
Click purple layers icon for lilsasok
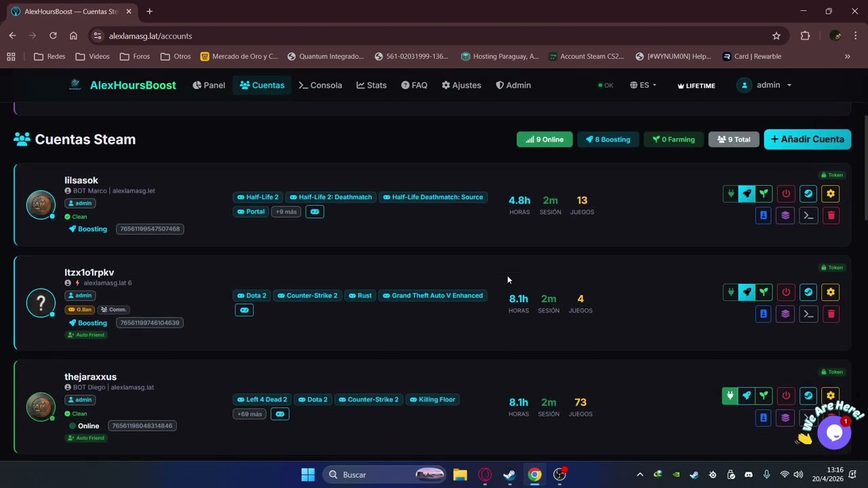click(786, 216)
